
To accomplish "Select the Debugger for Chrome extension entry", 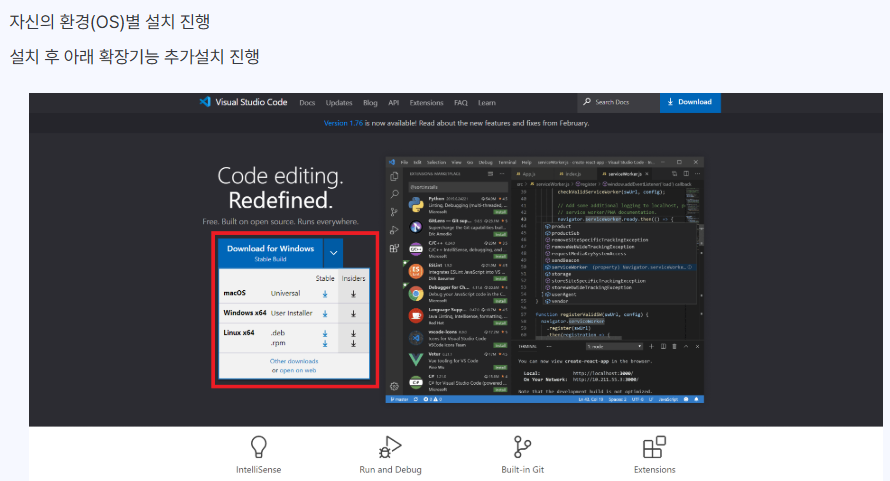I will (457, 294).
